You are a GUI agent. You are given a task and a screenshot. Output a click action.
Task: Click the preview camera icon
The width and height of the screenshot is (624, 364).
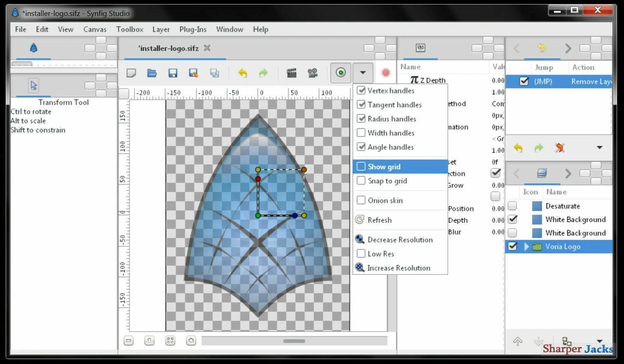(x=312, y=73)
